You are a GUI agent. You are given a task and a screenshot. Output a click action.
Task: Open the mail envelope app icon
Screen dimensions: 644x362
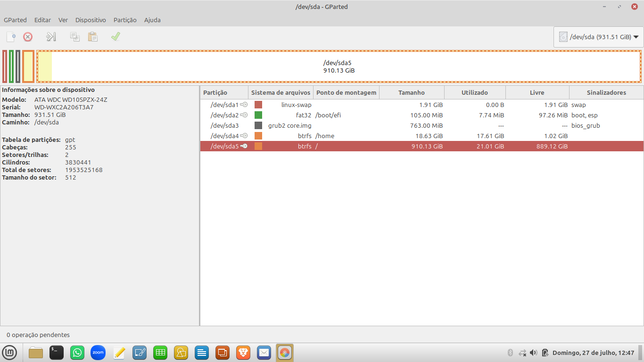point(264,352)
